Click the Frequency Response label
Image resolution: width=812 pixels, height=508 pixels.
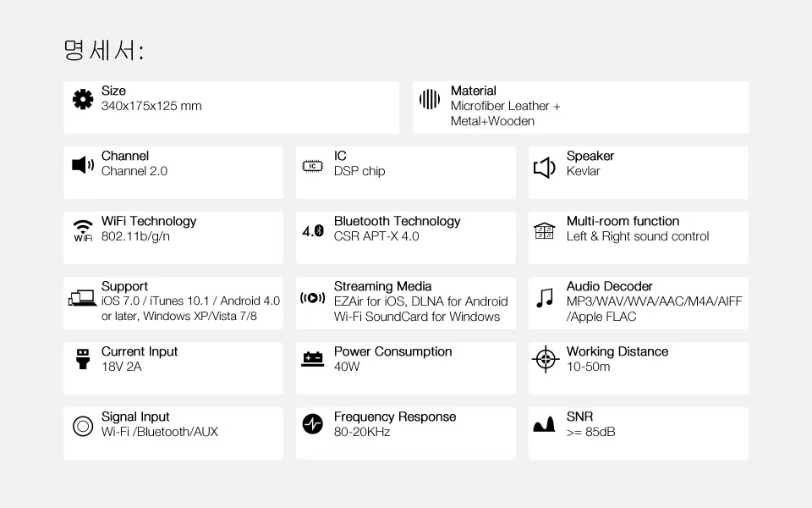pyautogui.click(x=395, y=417)
